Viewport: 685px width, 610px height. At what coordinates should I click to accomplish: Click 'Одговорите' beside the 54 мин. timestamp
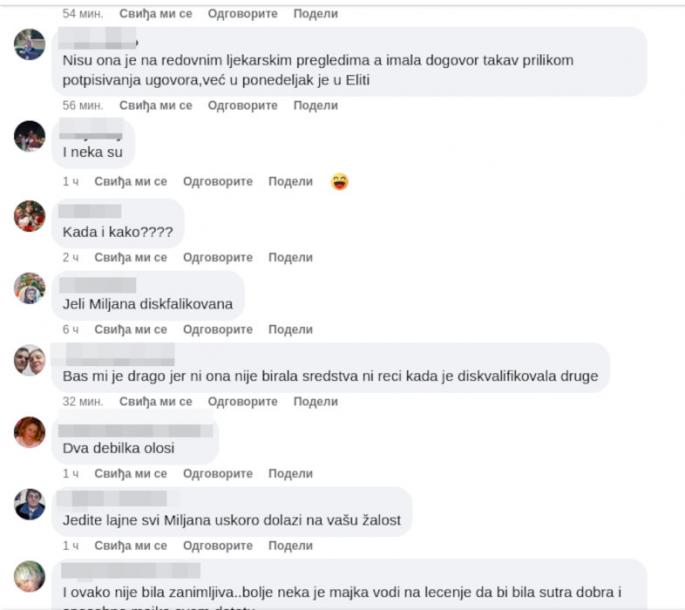(x=242, y=14)
